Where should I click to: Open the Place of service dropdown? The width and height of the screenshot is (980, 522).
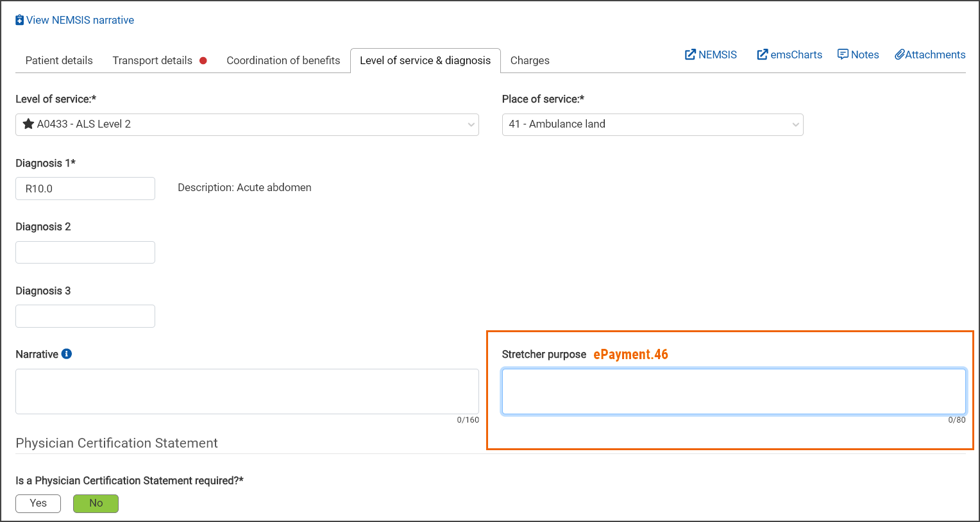(795, 124)
